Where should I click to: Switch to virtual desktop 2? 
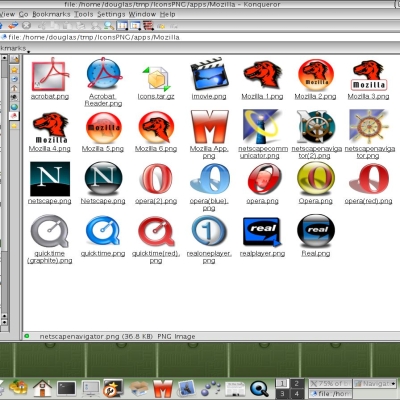(296, 383)
